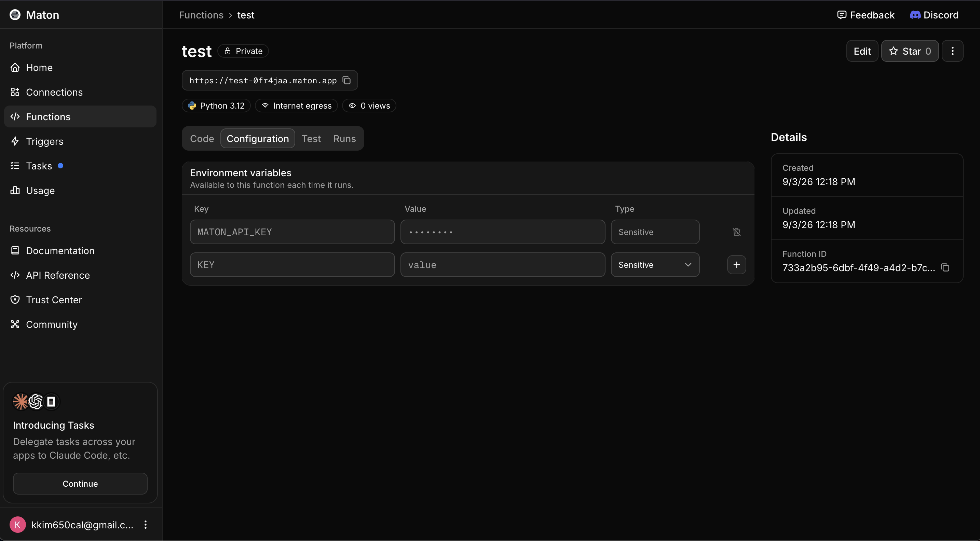The width and height of the screenshot is (980, 541).
Task: Select the Configuration tab
Action: [x=258, y=138]
